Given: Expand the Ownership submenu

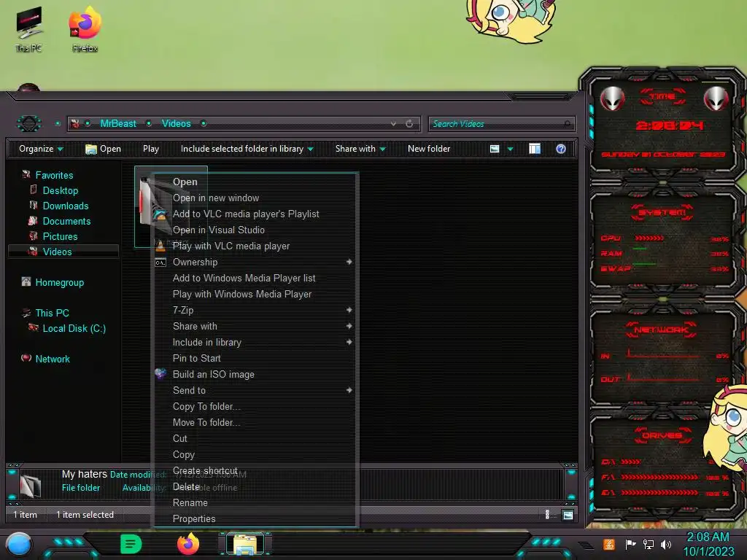Looking at the screenshot, I should (x=255, y=262).
